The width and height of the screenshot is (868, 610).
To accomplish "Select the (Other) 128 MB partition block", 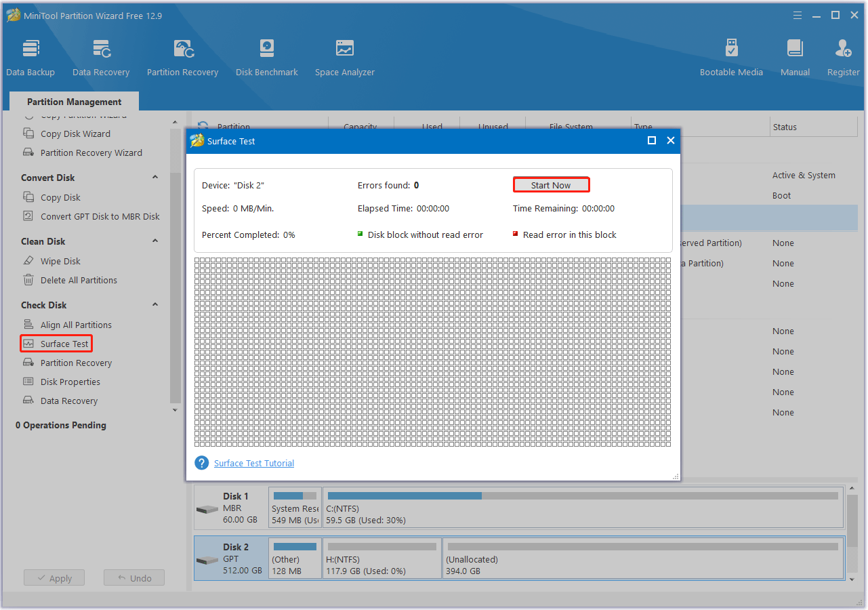I will click(x=295, y=558).
